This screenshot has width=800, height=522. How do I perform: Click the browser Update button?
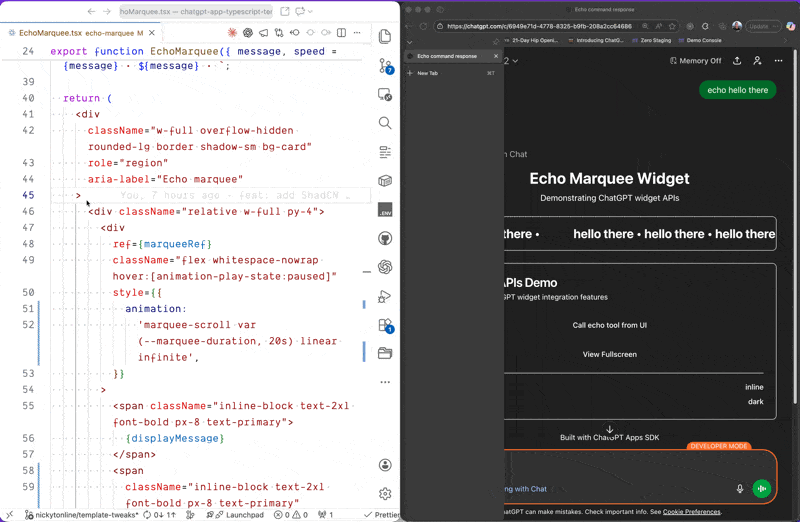(763, 26)
